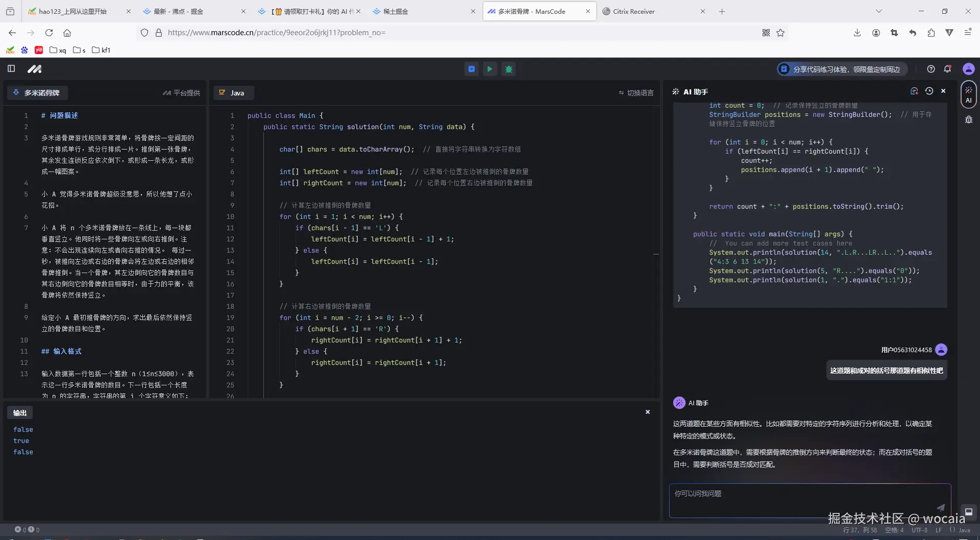The width and height of the screenshot is (980, 540).
Task: Run the code with the green play button
Action: point(489,69)
